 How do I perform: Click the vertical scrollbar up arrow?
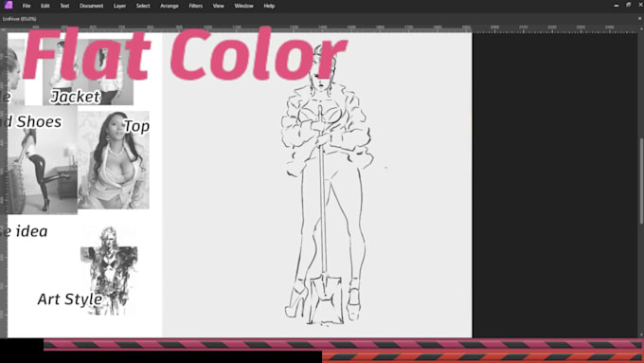click(641, 28)
